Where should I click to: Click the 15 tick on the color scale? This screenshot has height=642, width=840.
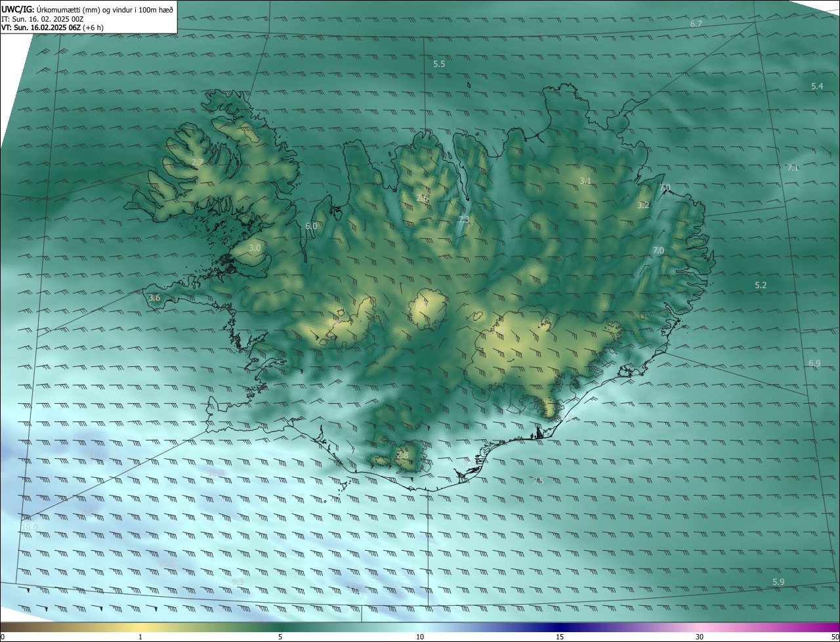560,637
